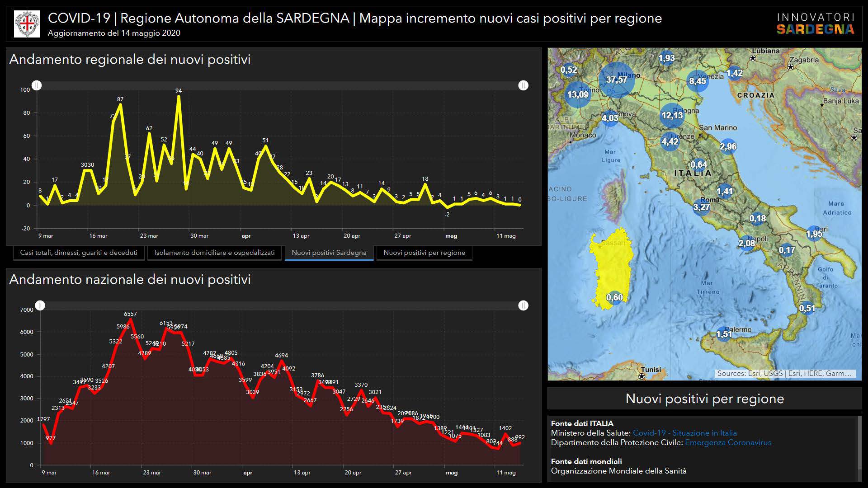The height and width of the screenshot is (488, 868).
Task: Select the 13,09 Torino cluster marker
Action: point(578,94)
